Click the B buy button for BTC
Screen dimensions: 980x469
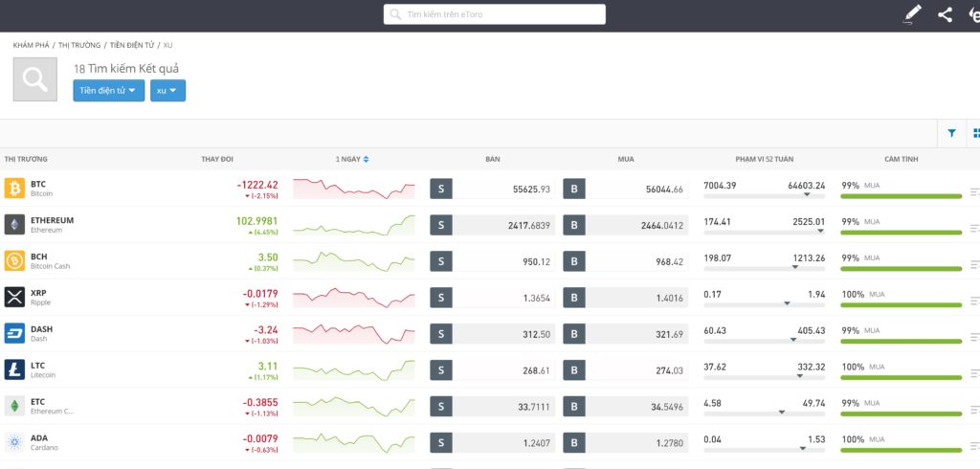[x=574, y=189]
